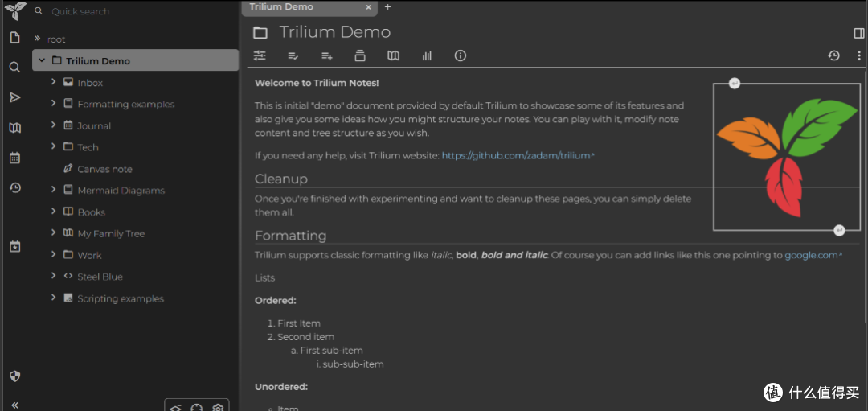Change the Trilium Demo note icon
Screen dimensions: 868x411
(260, 33)
